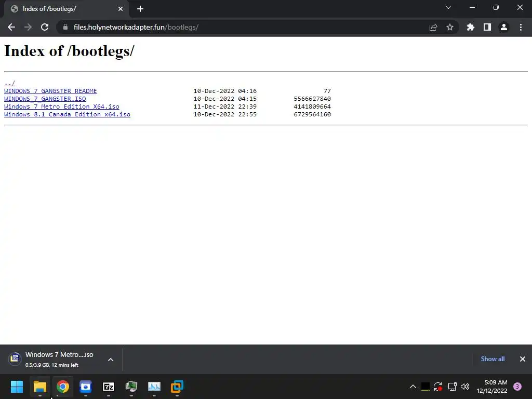Image resolution: width=532 pixels, height=399 pixels.
Task: Open the tab search dropdown arrow
Action: (448, 7)
